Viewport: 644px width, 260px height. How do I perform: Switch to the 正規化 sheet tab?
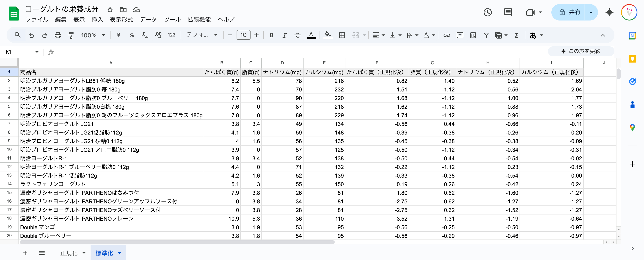coord(69,253)
